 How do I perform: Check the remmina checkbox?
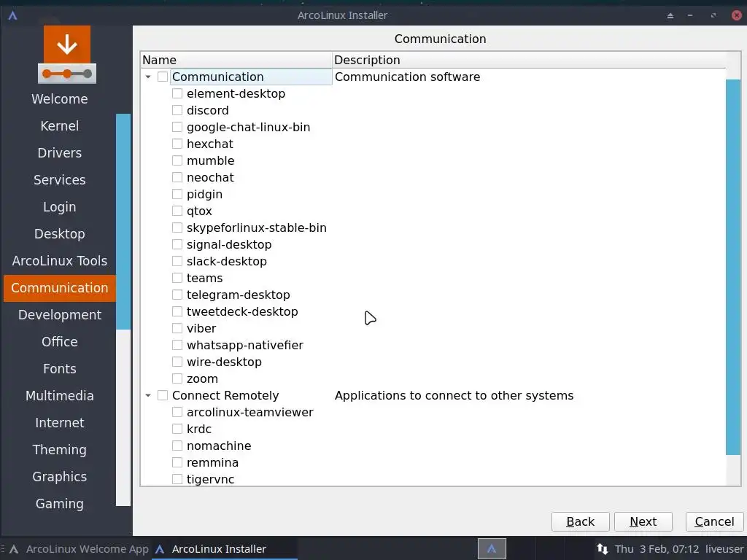177,462
